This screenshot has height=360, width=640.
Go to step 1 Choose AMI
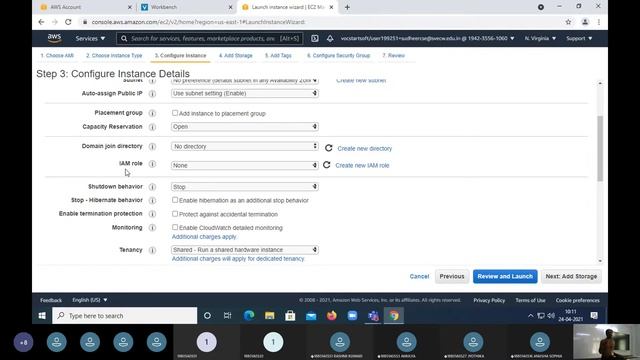click(x=57, y=56)
